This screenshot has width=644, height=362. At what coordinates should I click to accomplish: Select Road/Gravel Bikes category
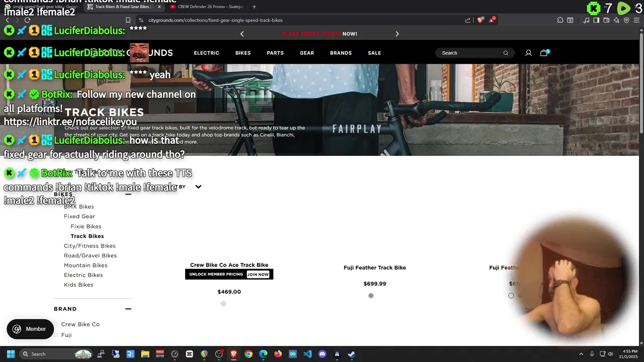coord(90,255)
